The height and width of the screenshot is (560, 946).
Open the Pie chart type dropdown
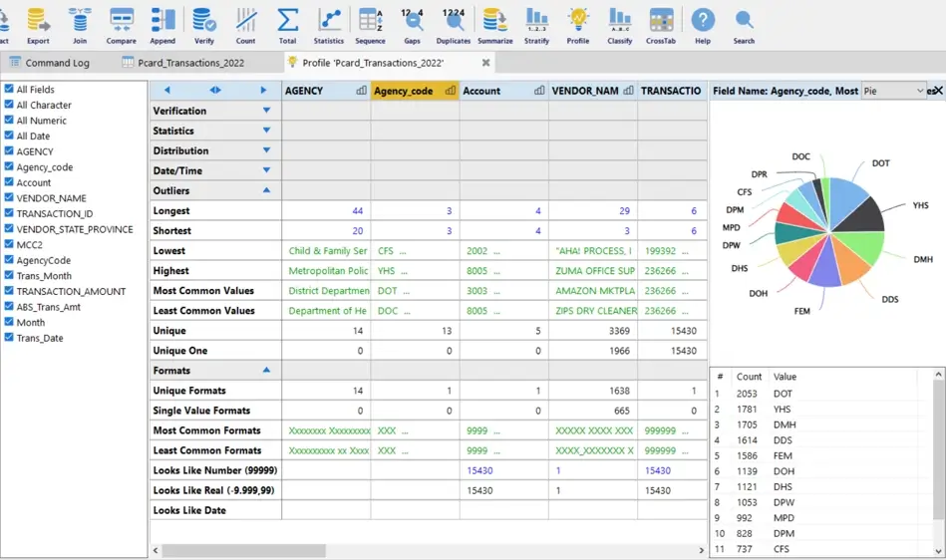tap(893, 91)
